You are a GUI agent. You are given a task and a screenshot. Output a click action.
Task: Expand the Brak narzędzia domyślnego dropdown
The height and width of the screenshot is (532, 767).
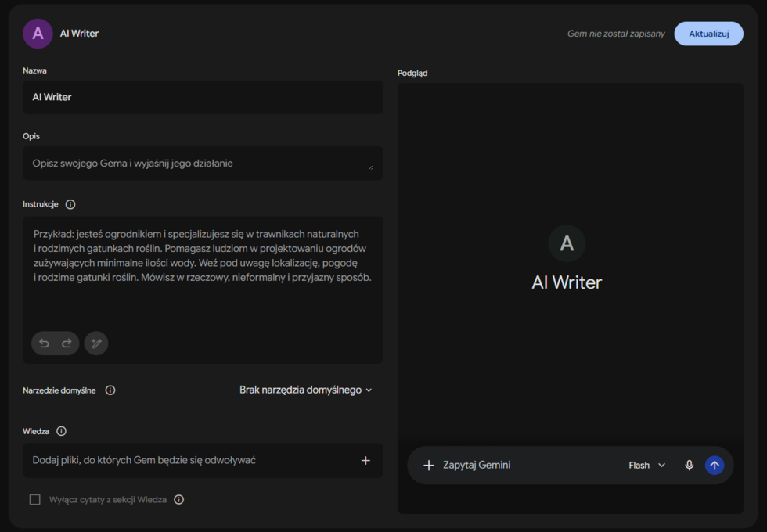(x=306, y=390)
